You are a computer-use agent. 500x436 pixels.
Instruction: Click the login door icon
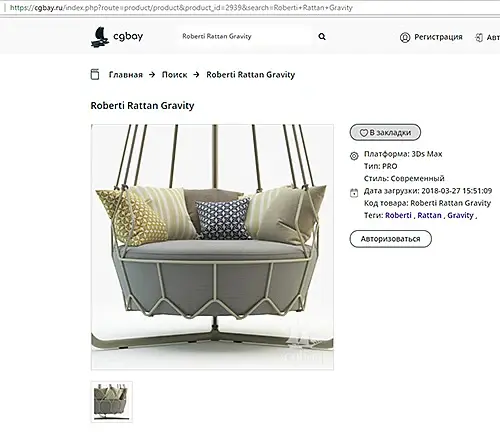[479, 38]
